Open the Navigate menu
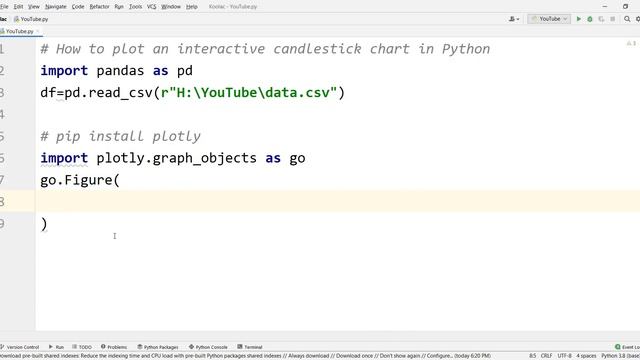Screen dimensions: 640x360 tap(56, 7)
